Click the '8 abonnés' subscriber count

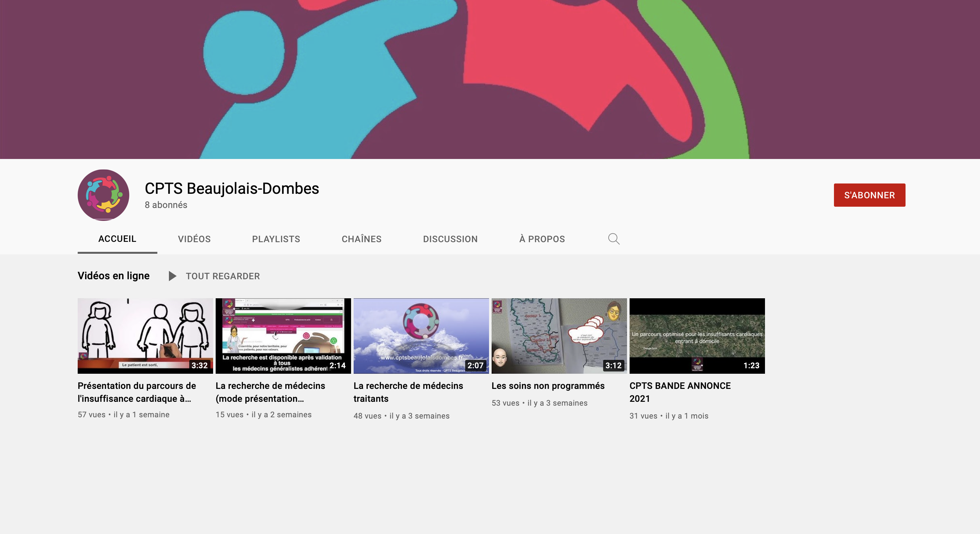(x=166, y=205)
